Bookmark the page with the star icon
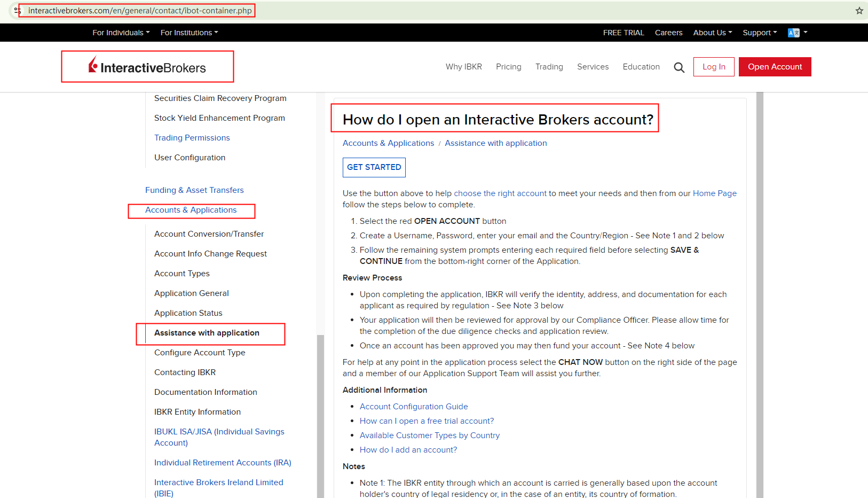This screenshot has width=868, height=498. (859, 10)
